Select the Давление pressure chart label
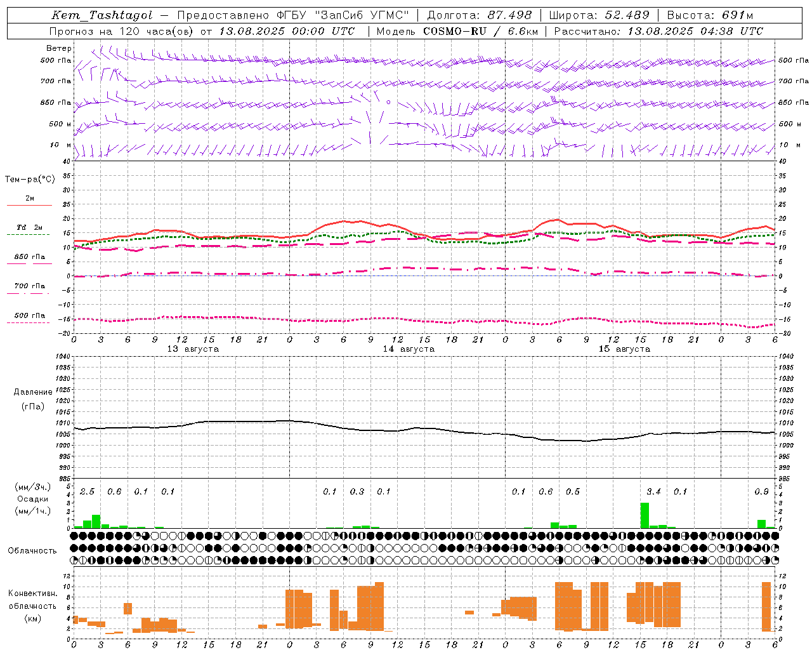 pyautogui.click(x=33, y=392)
